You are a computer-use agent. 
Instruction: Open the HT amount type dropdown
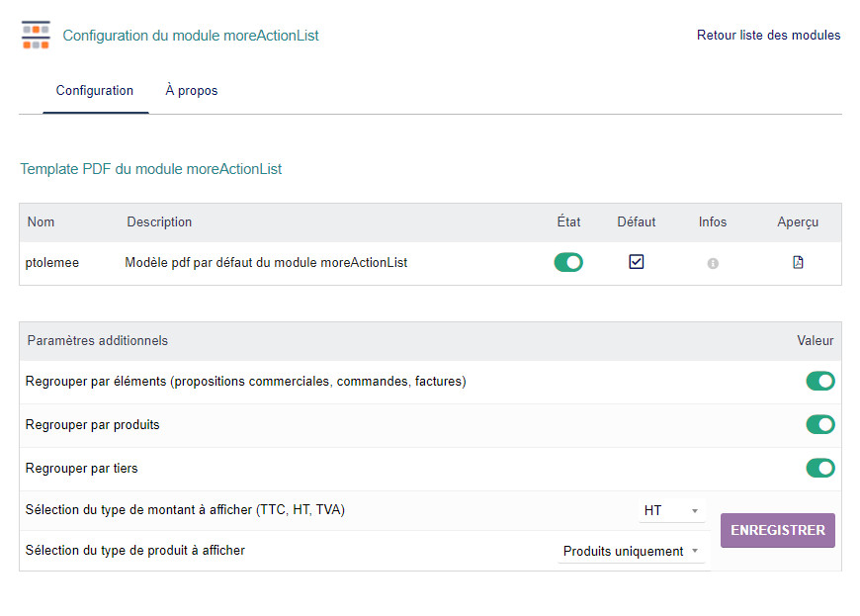[671, 511]
